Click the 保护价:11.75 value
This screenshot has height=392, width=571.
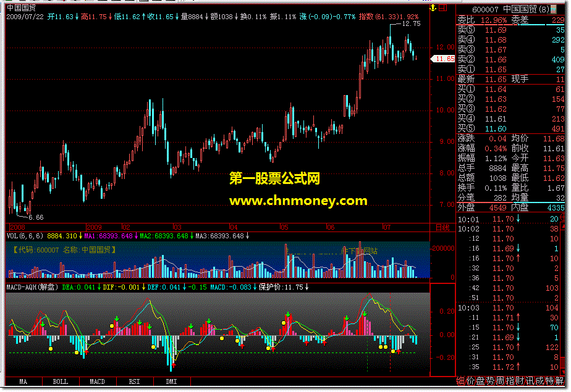[284, 287]
